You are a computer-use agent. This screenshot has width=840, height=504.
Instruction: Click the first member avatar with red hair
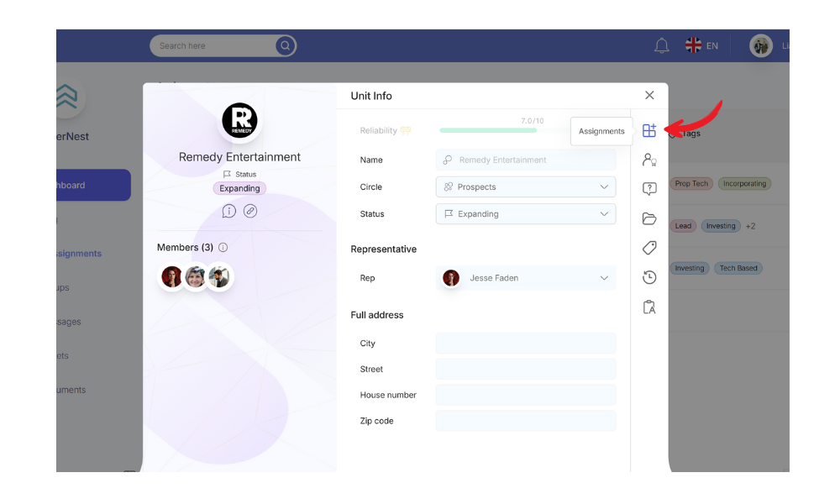click(x=171, y=277)
